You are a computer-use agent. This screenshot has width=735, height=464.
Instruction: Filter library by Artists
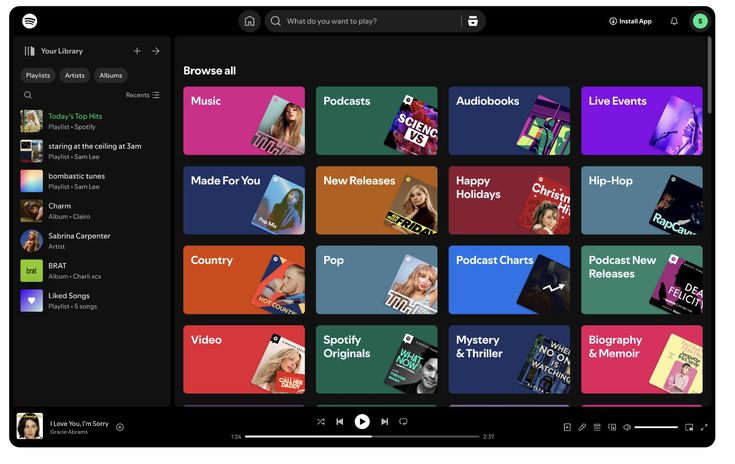(x=75, y=75)
